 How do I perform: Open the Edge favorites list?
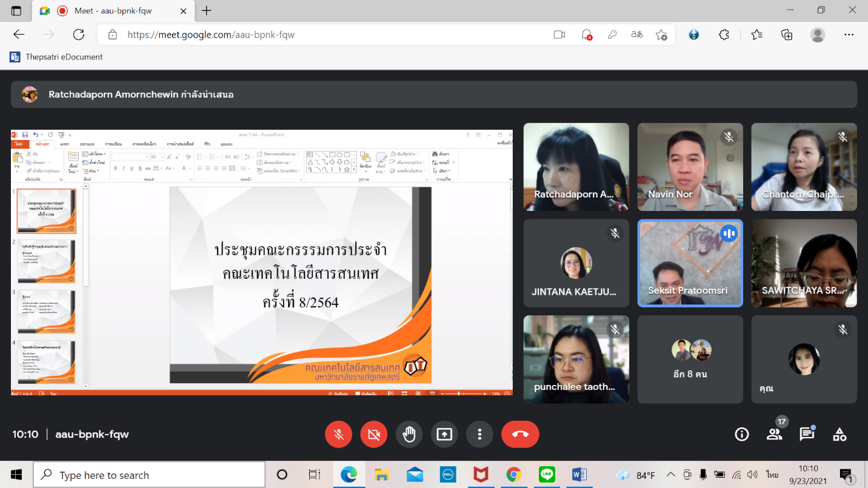click(756, 35)
